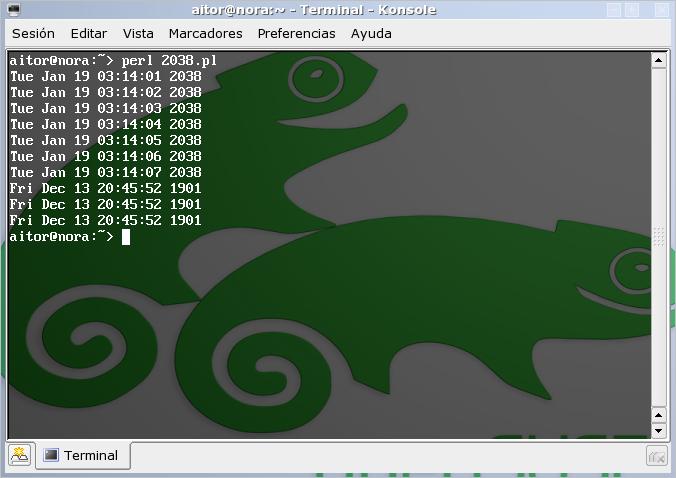Screen dimensions: 676x478
Task: Select the Terminal session tab
Action: (x=81, y=455)
